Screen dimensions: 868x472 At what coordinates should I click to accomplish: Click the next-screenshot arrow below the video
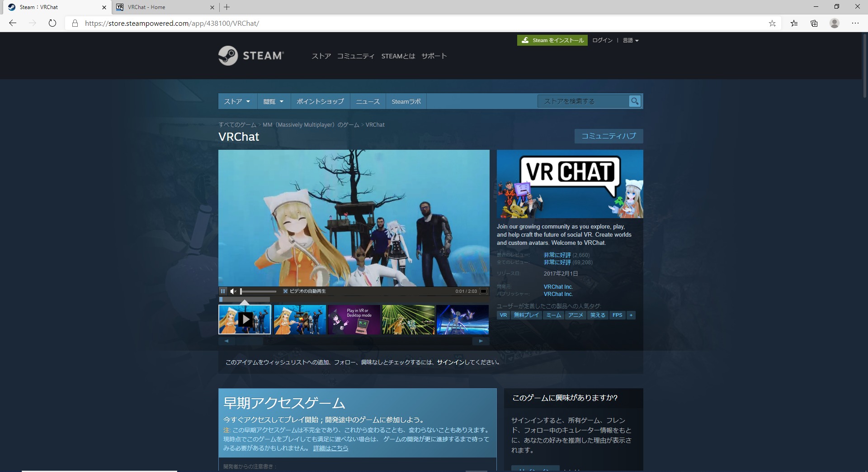pos(481,341)
